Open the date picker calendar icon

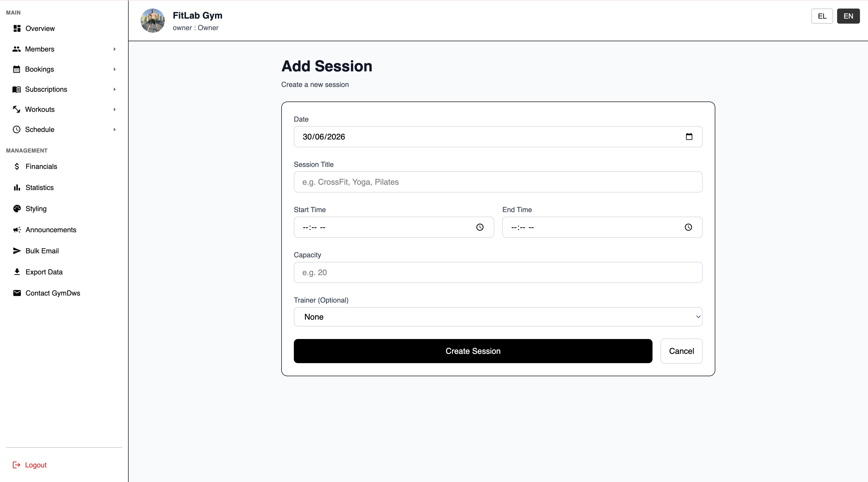(689, 136)
